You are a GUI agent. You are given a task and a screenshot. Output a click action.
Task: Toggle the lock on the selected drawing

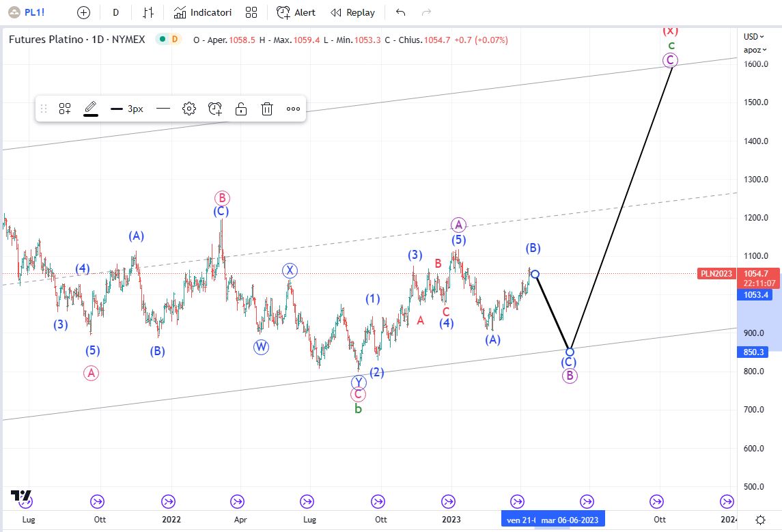pos(241,109)
